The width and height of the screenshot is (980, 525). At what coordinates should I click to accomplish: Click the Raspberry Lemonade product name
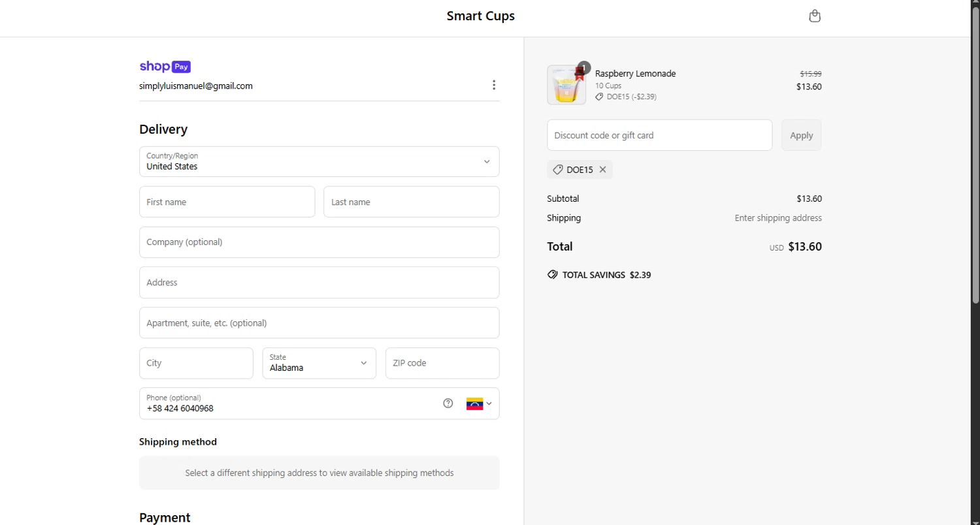click(636, 74)
